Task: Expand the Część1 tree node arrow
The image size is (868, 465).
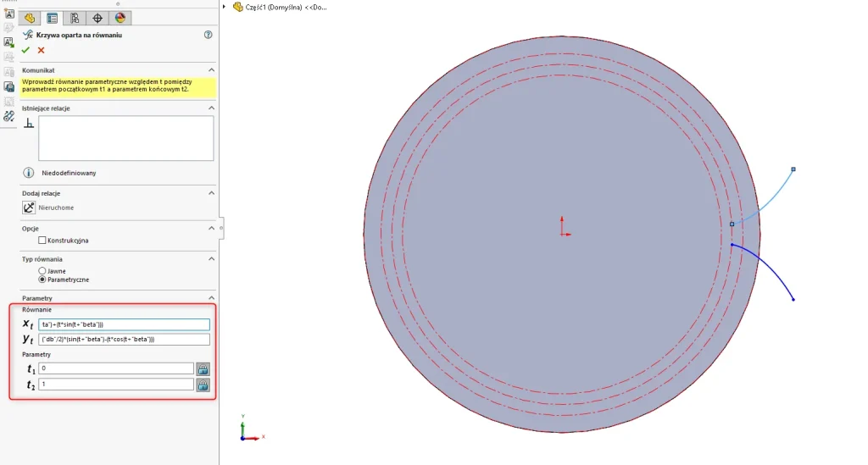Action: tap(224, 7)
